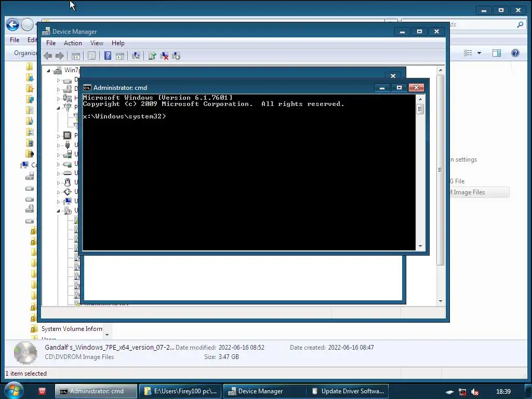This screenshot has width=532, height=399.
Task: Click Device Manager's toolbar forward arrow
Action: click(60, 56)
